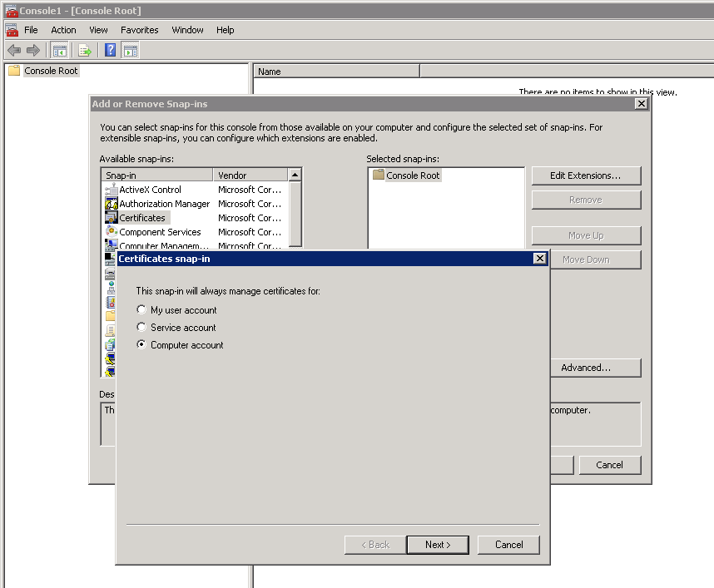Click the Snap-in column header
Viewport: 714px width, 588px height.
tap(157, 175)
